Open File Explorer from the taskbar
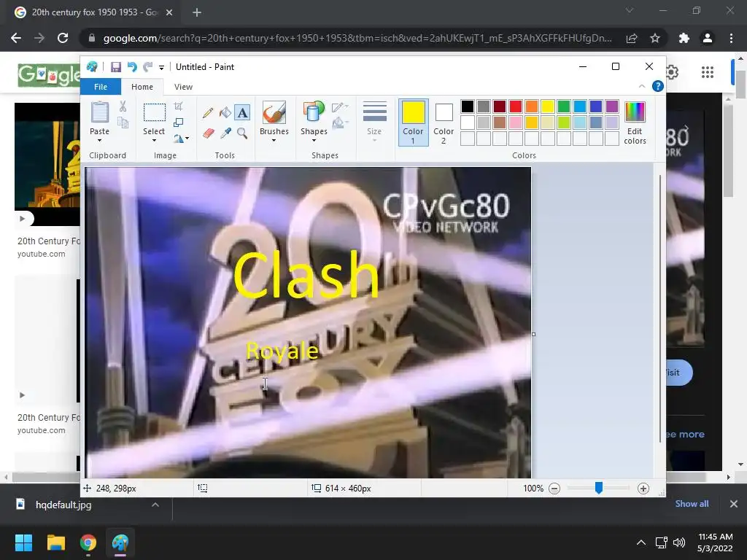Image resolution: width=747 pixels, height=560 pixels. coord(55,542)
